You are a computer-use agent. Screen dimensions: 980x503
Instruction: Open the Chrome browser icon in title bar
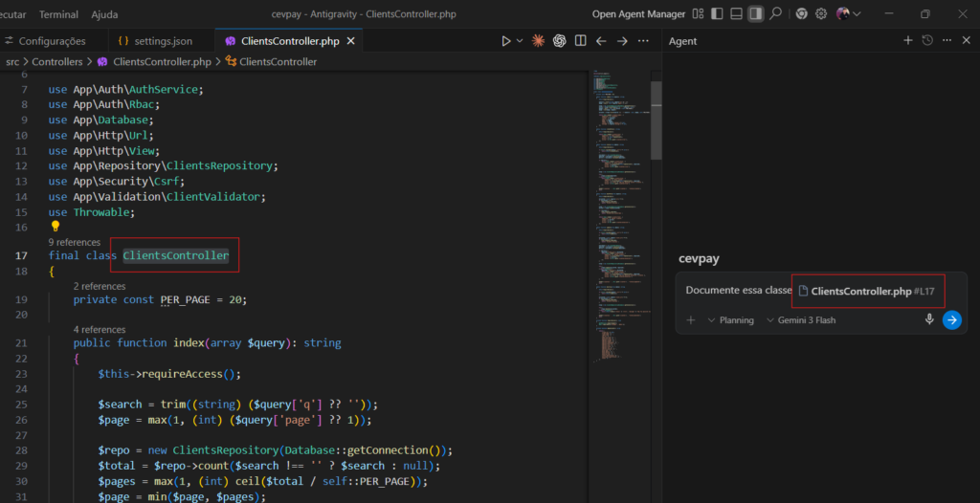802,13
